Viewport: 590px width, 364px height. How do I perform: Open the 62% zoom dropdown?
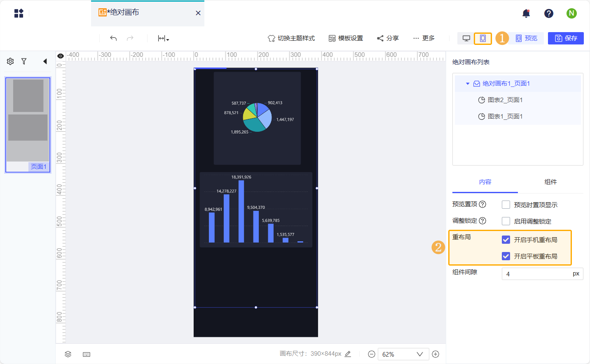[403, 354]
